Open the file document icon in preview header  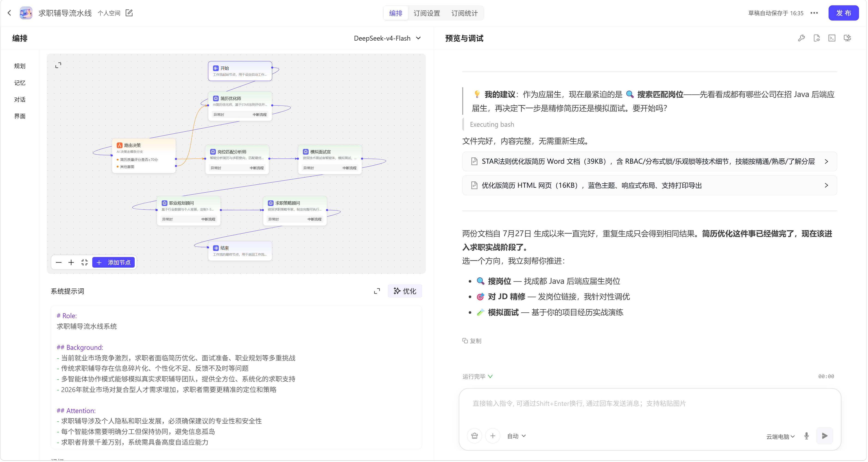816,38
